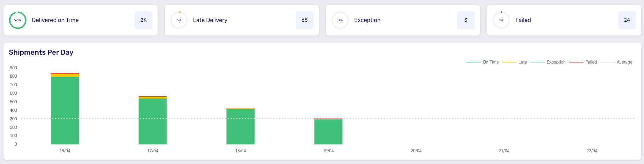Click the 1% failed progress ring
The width and height of the screenshot is (644, 164).
(x=501, y=20)
